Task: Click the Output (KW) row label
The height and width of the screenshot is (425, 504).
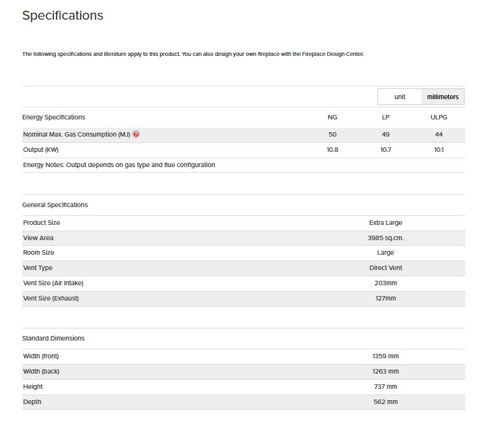Action: click(41, 150)
